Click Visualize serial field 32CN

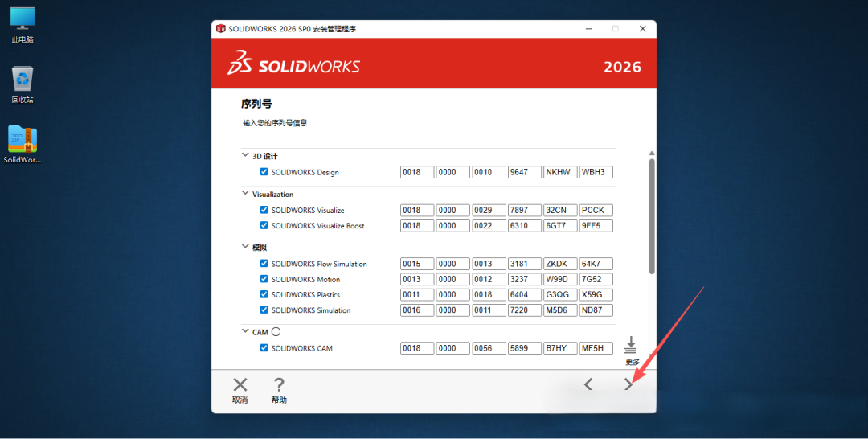click(560, 211)
